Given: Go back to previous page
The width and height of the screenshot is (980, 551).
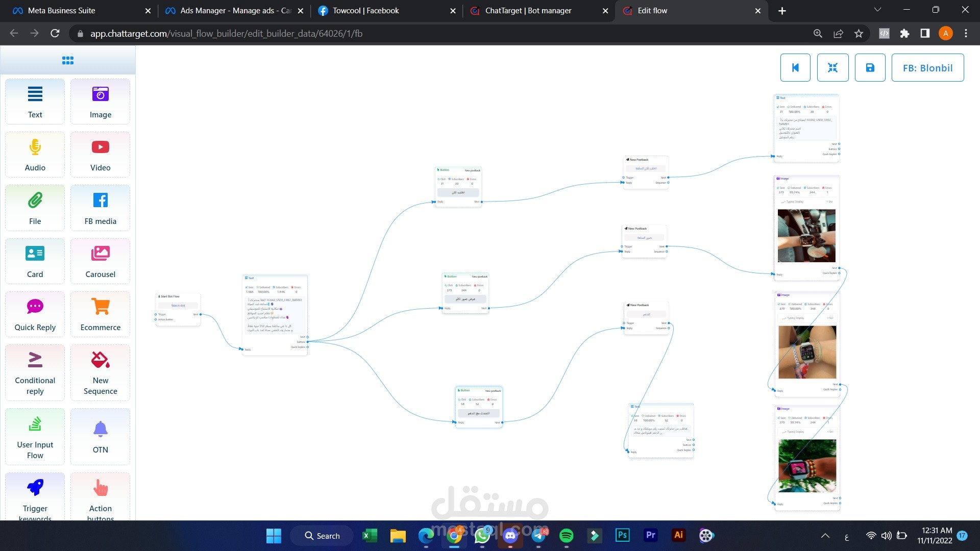Looking at the screenshot, I should [14, 33].
